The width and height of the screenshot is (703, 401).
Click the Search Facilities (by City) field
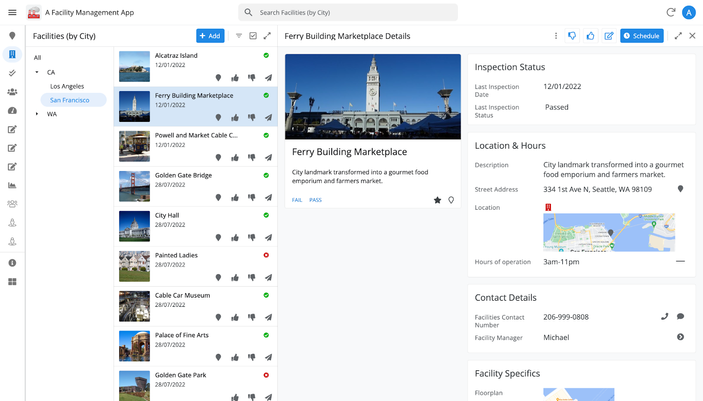pos(348,13)
